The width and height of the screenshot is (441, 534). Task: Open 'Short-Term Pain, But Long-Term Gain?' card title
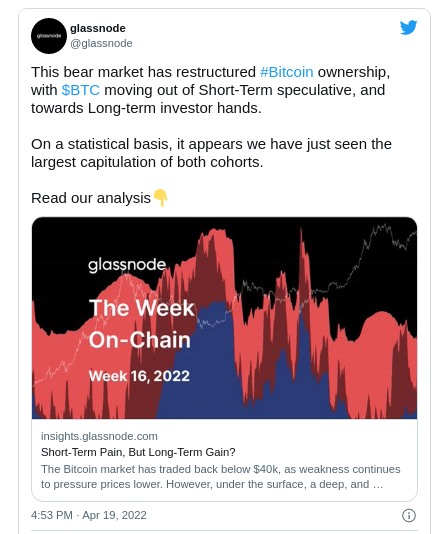tap(138, 452)
